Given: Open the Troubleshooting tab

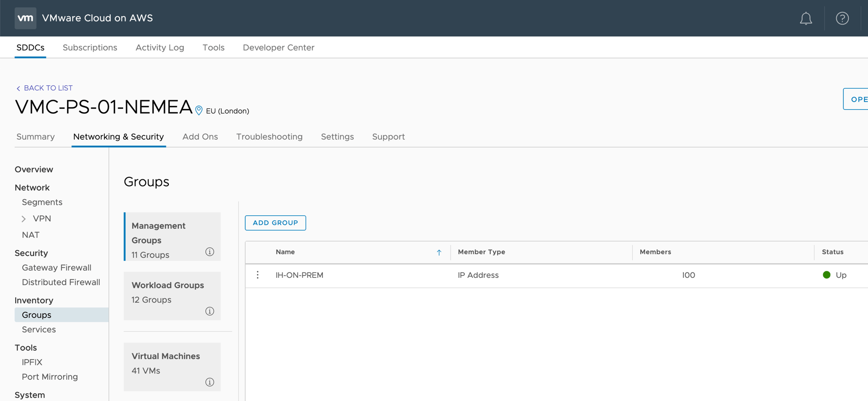Looking at the screenshot, I should (269, 137).
